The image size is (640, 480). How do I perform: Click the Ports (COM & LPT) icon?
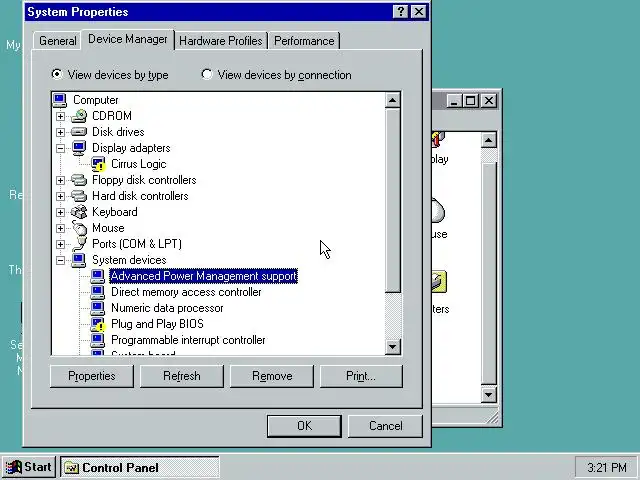click(80, 244)
